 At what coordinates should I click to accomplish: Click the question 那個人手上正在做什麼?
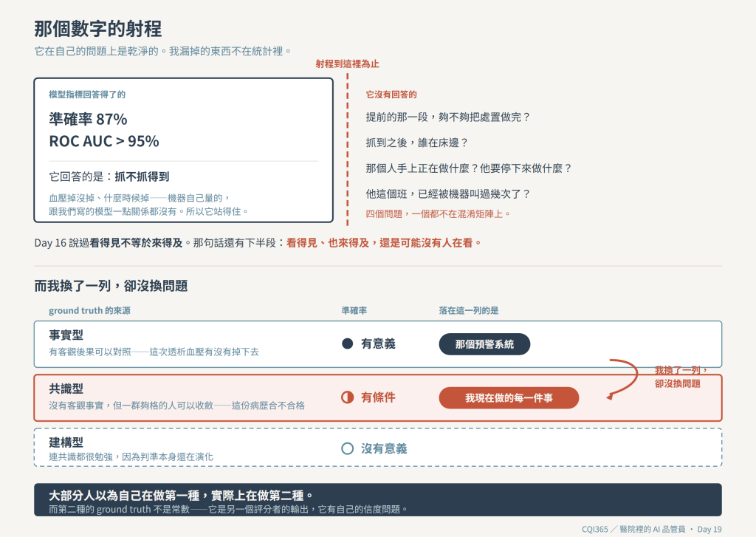(x=422, y=168)
